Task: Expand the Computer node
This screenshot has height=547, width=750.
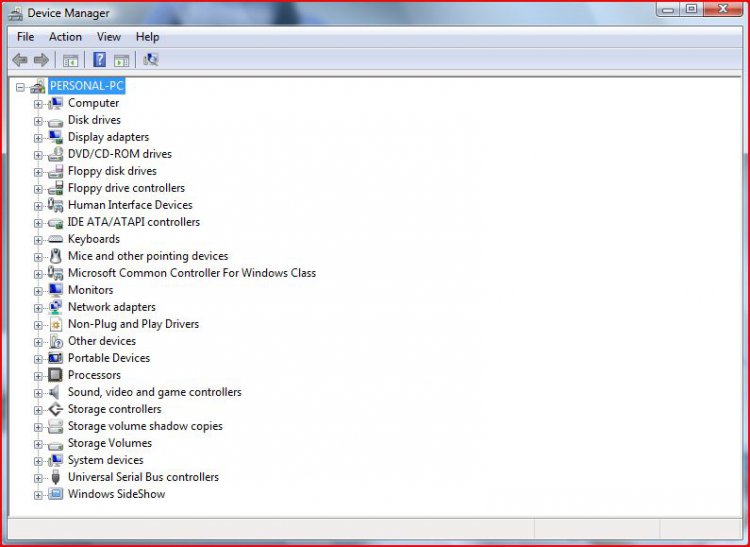Action: point(38,104)
